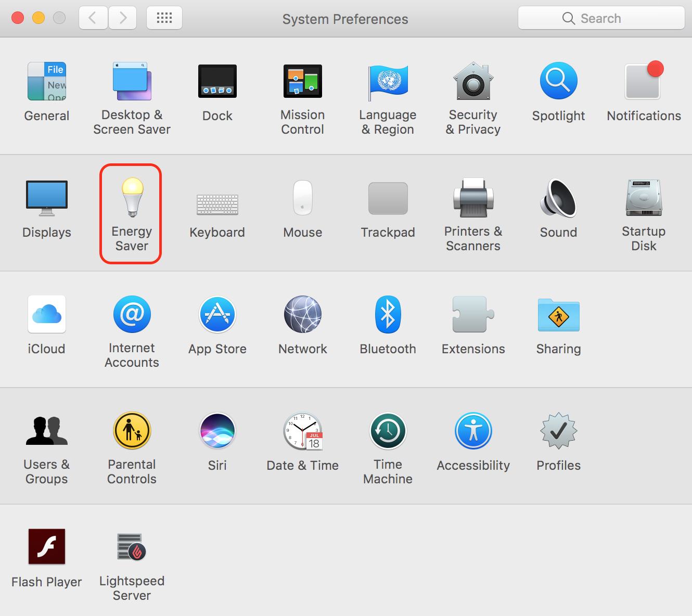Go back with the left arrow button
This screenshot has height=616, width=692.
(93, 18)
